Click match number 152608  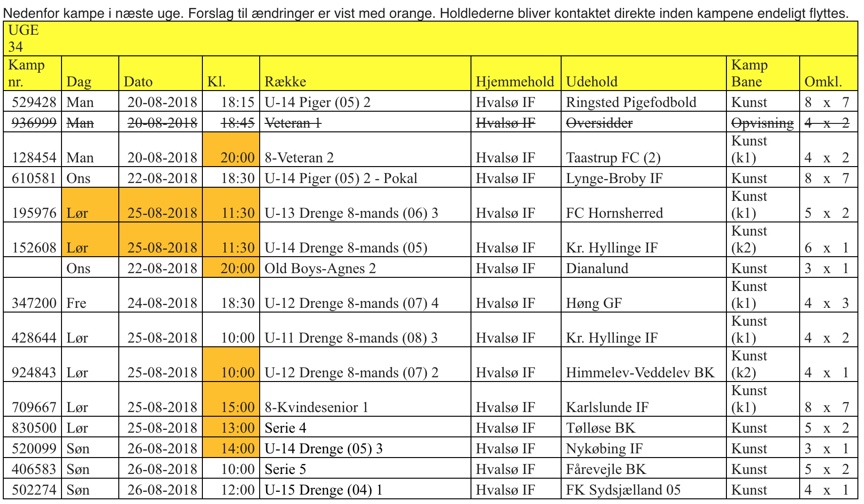(x=32, y=240)
